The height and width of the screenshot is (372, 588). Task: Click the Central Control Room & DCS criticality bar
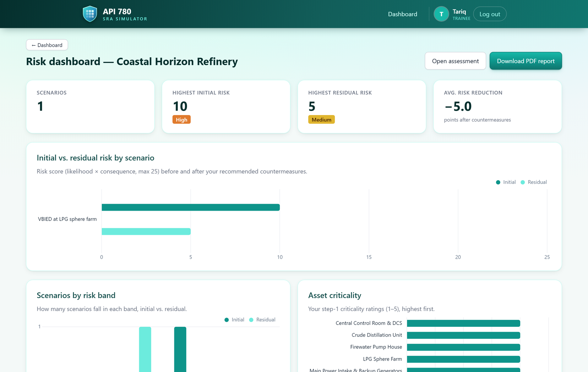(x=463, y=323)
